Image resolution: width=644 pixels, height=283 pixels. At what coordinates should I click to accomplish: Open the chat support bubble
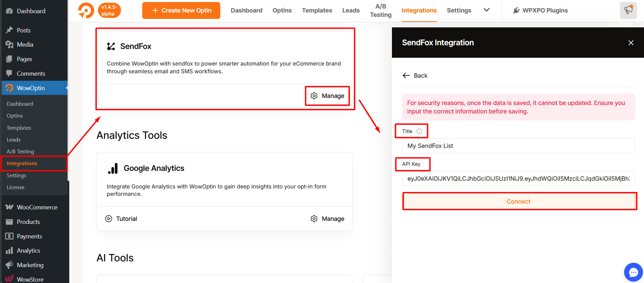[x=633, y=272]
